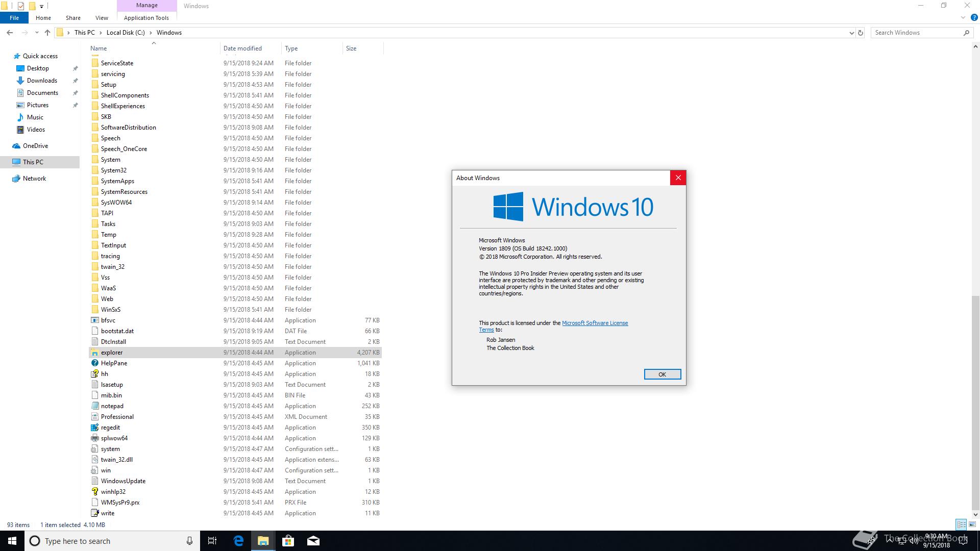Select the splwow64 application icon

tap(94, 438)
